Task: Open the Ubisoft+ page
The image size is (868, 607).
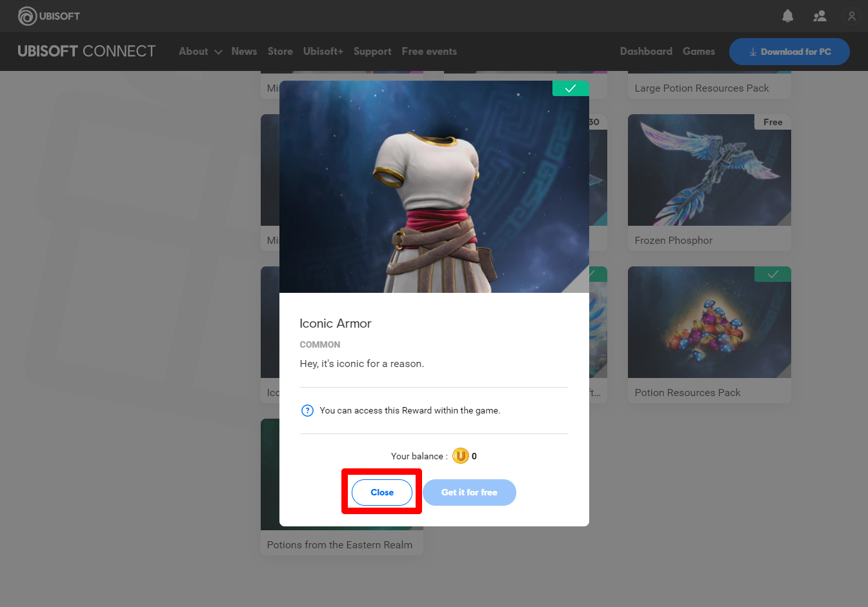Action: (323, 52)
